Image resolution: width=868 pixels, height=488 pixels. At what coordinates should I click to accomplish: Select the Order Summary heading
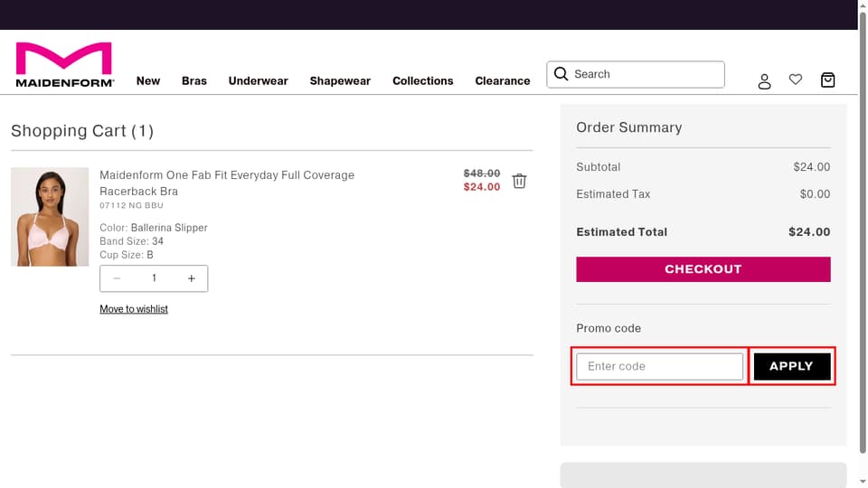pos(628,127)
